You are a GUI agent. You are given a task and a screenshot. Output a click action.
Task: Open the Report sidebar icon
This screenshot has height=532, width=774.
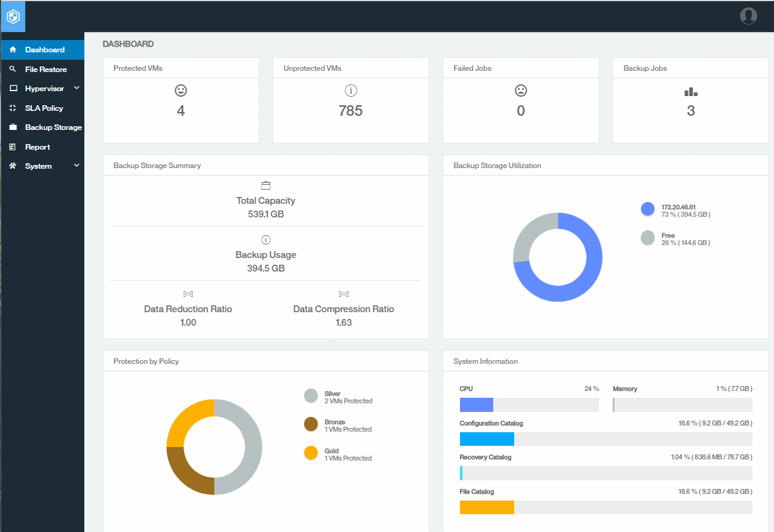tap(12, 147)
